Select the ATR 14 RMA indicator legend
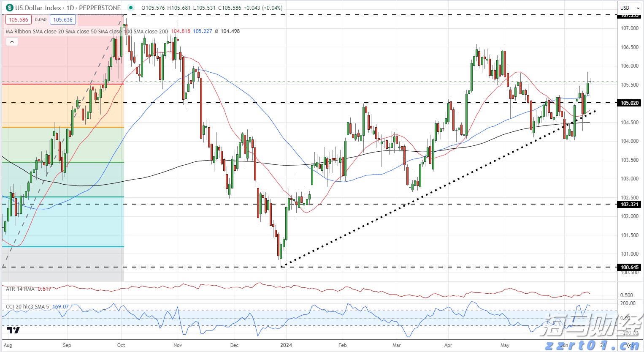The width and height of the screenshot is (644, 352). tap(20, 289)
